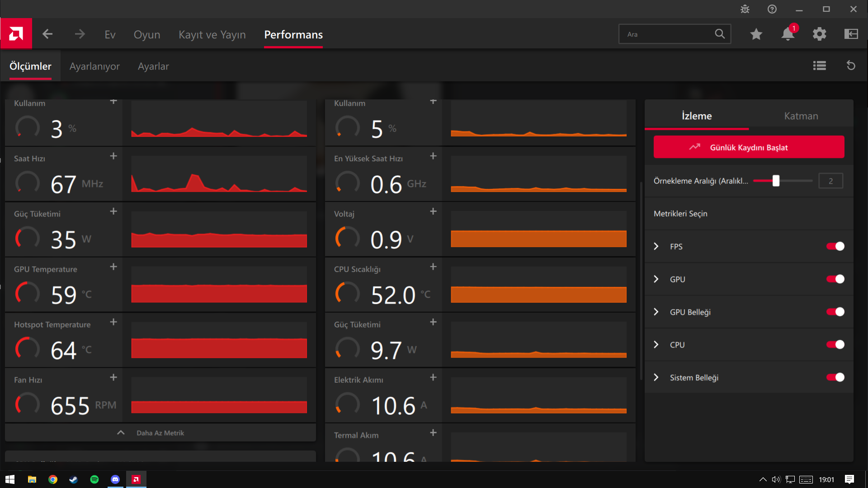The width and height of the screenshot is (868, 488).
Task: Expand the GPU metrics chevron
Action: [x=656, y=279]
